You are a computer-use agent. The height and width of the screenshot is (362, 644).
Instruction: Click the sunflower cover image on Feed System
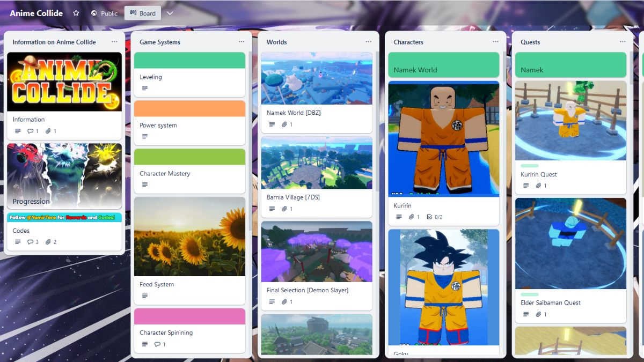pyautogui.click(x=189, y=237)
